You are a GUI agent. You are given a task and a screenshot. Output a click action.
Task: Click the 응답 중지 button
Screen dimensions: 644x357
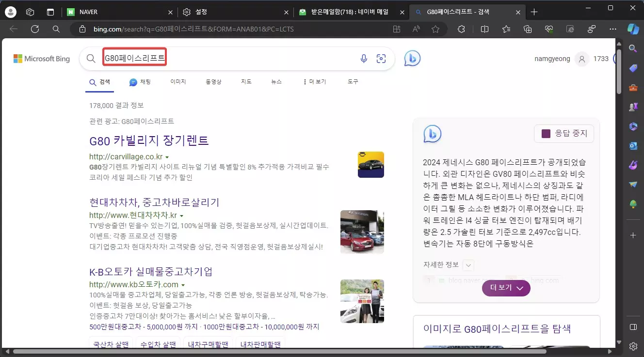[563, 133]
